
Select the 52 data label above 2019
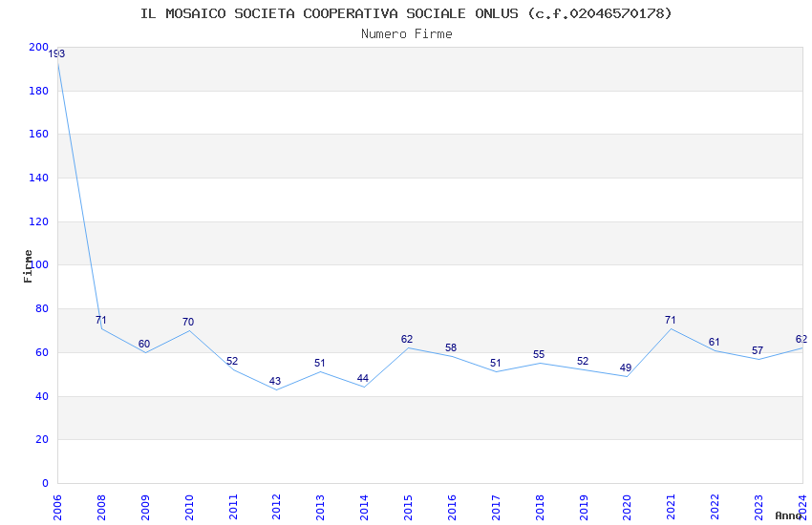[583, 361]
